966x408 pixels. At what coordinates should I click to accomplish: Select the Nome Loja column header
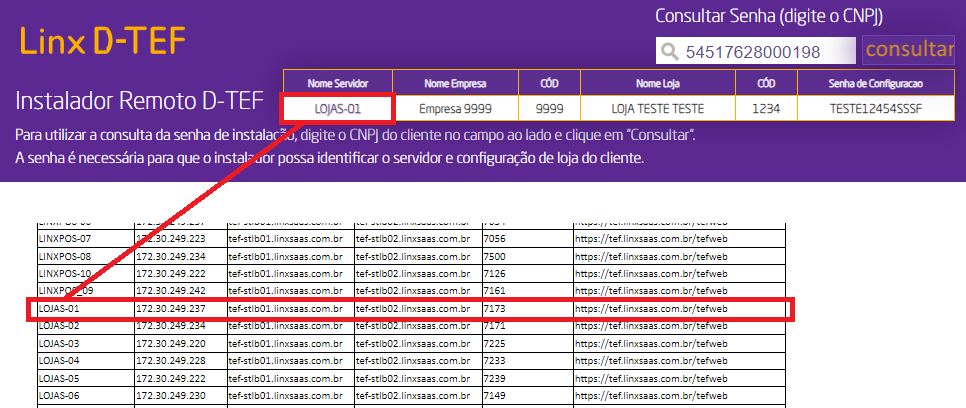[x=658, y=83]
